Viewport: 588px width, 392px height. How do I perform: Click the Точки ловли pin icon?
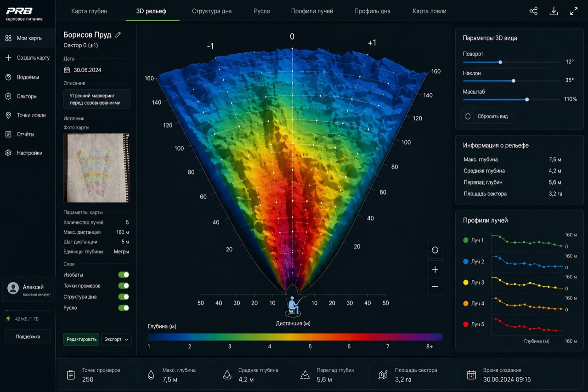click(x=8, y=115)
